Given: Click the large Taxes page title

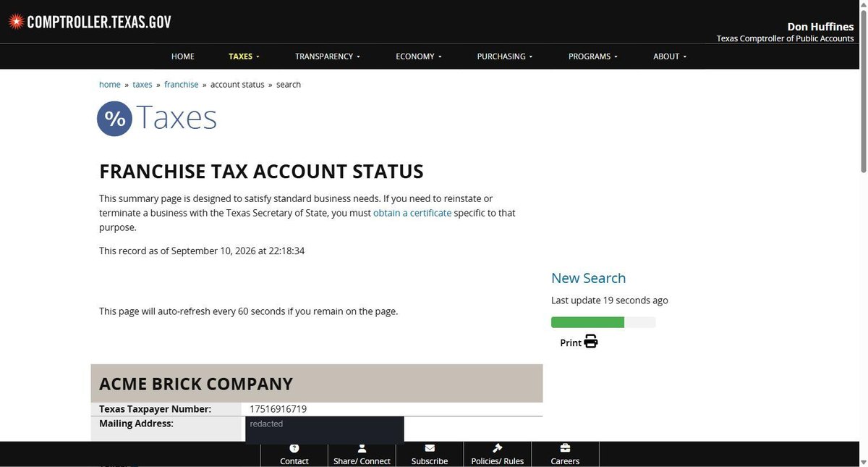Looking at the screenshot, I should (x=176, y=117).
